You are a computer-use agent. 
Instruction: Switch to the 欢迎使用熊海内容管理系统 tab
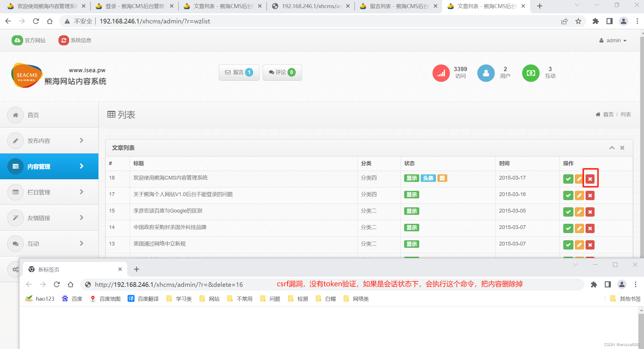pos(46,6)
